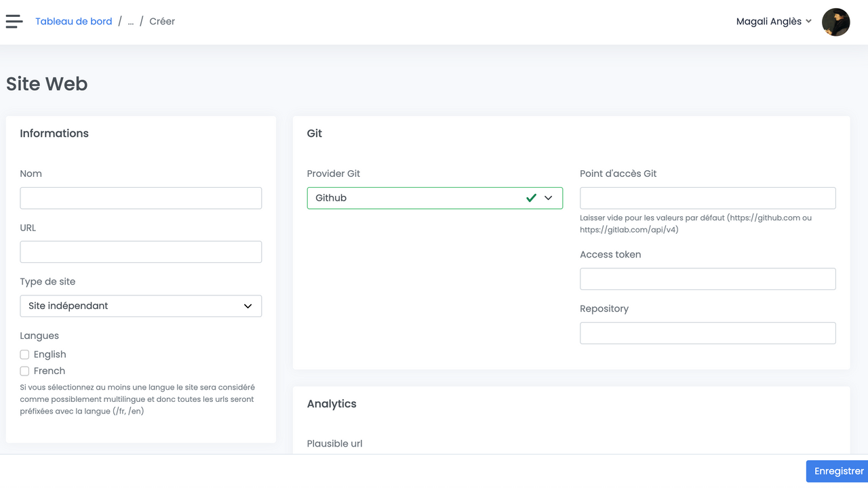Expand the Provider Git dropdown
Viewport: 868px width, 488px height.
point(434,198)
